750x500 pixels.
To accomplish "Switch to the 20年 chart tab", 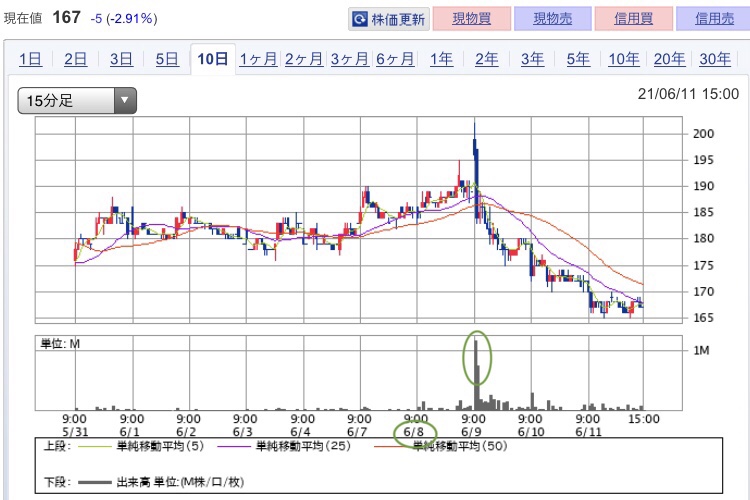I will (x=669, y=59).
